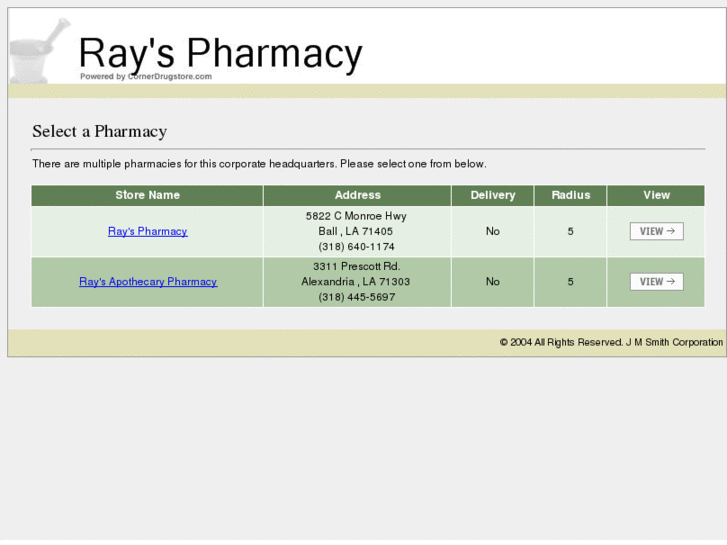The height and width of the screenshot is (545, 727).
Task: Click Ball, LA 71405 text
Action: pos(356,231)
